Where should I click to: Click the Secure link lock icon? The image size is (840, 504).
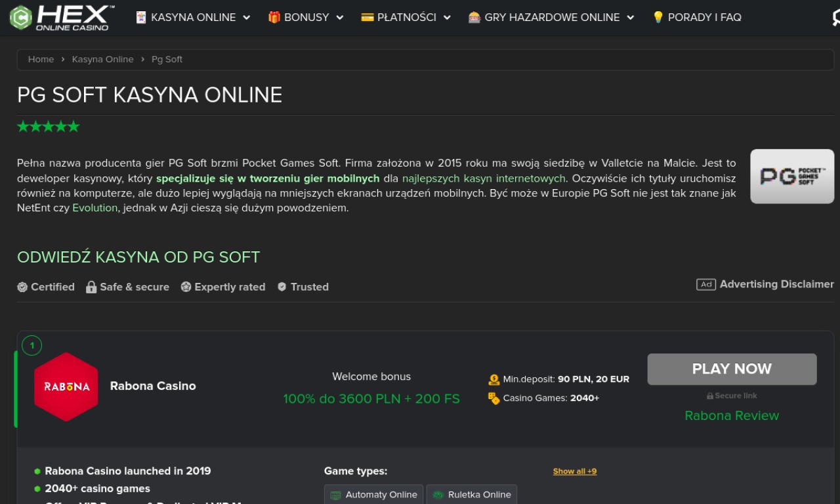[x=710, y=396]
